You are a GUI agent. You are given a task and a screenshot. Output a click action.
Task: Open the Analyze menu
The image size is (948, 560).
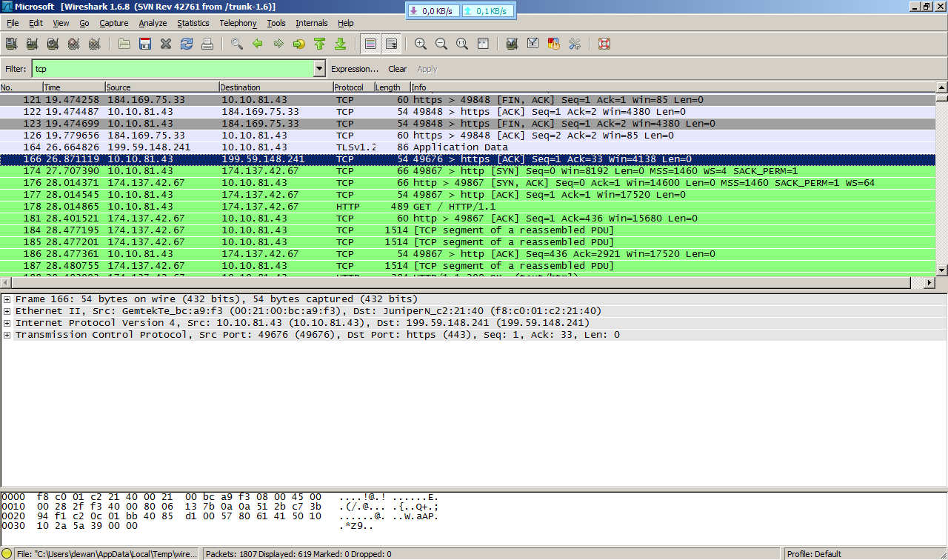(x=153, y=23)
